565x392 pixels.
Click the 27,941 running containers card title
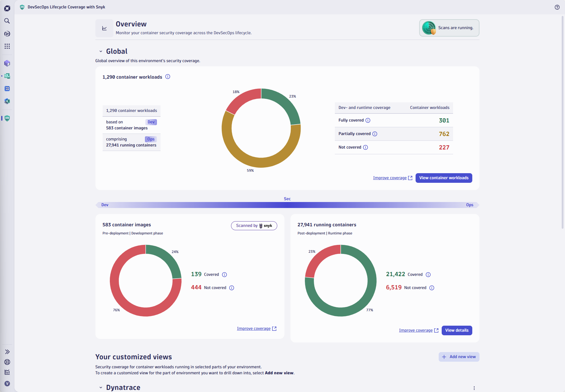pyautogui.click(x=327, y=225)
